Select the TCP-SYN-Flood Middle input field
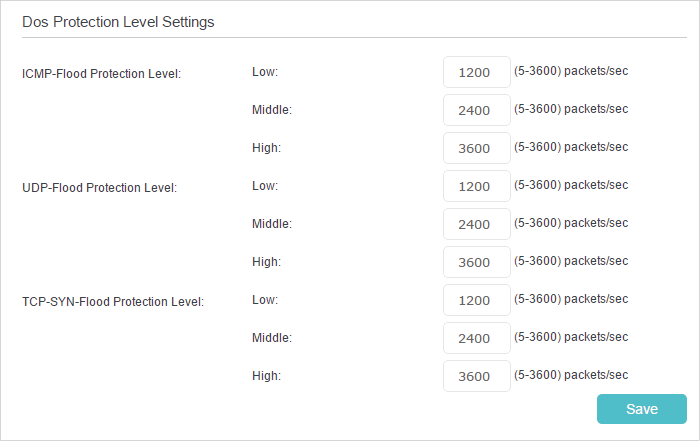 pos(477,338)
